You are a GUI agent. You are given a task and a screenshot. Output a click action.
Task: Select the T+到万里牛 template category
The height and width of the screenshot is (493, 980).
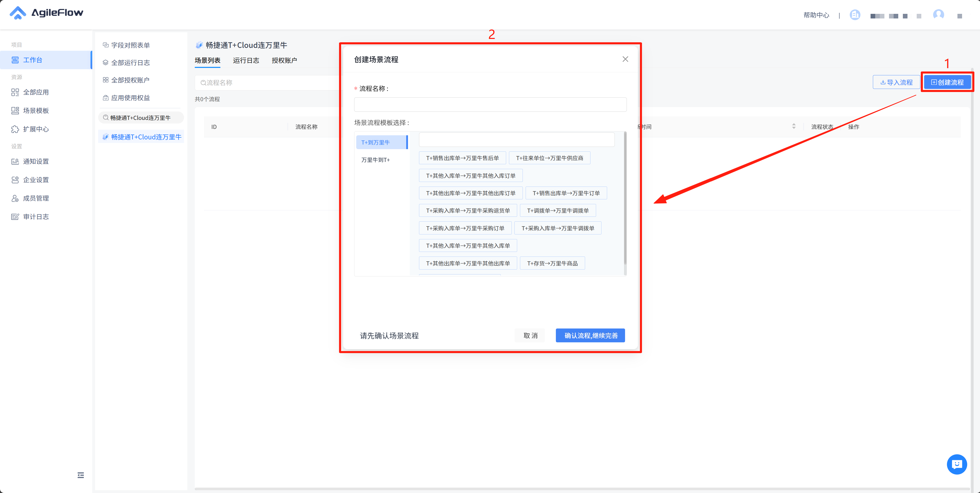pyautogui.click(x=381, y=142)
